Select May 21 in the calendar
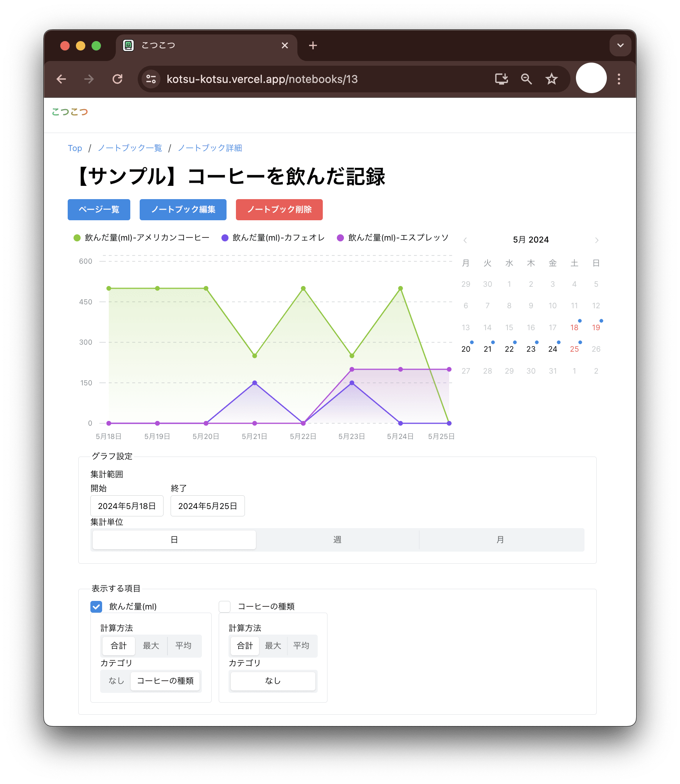This screenshot has width=680, height=784. (488, 349)
